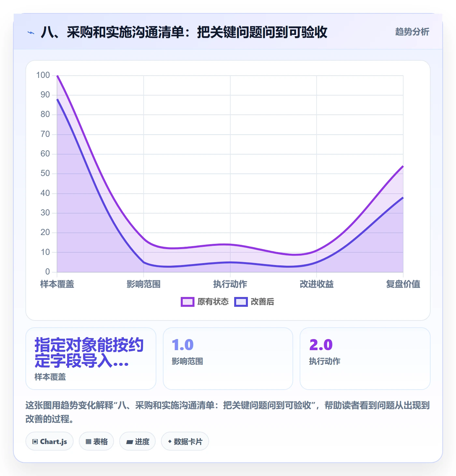The height and width of the screenshot is (476, 456).
Task: Click the 100 y-axis value
Action: (43, 75)
